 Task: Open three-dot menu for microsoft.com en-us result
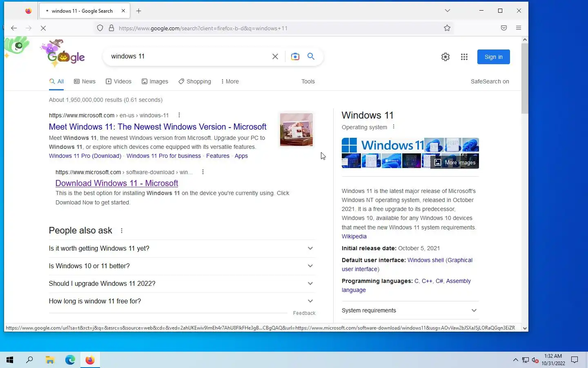[179, 115]
